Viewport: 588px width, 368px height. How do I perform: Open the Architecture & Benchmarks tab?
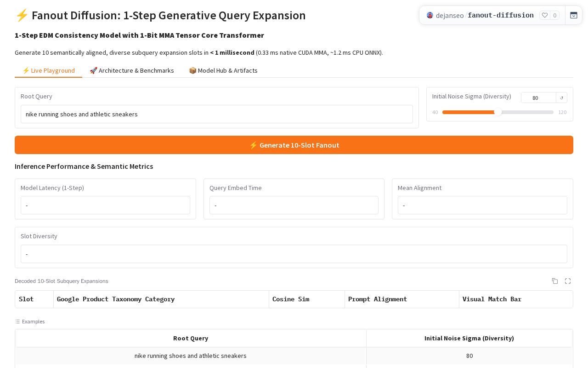132,70
